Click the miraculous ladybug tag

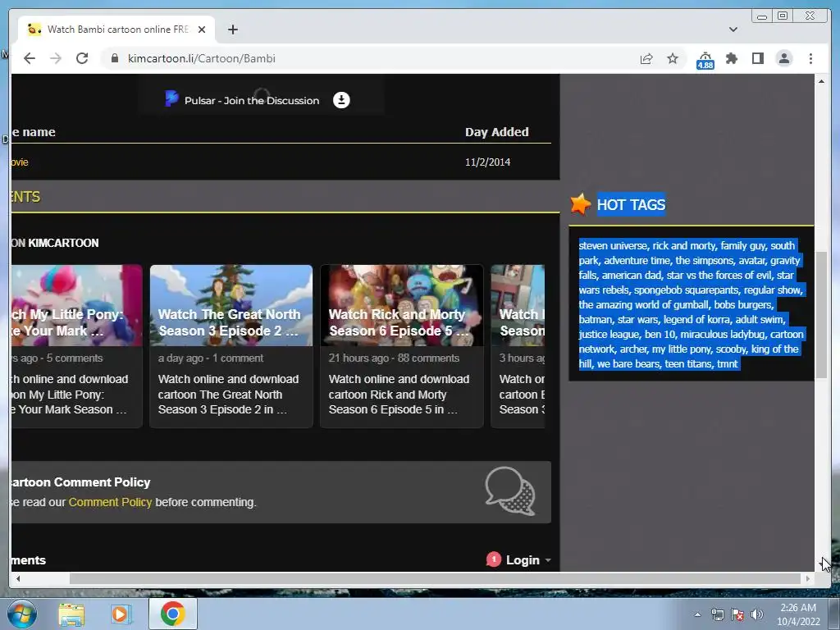724,334
